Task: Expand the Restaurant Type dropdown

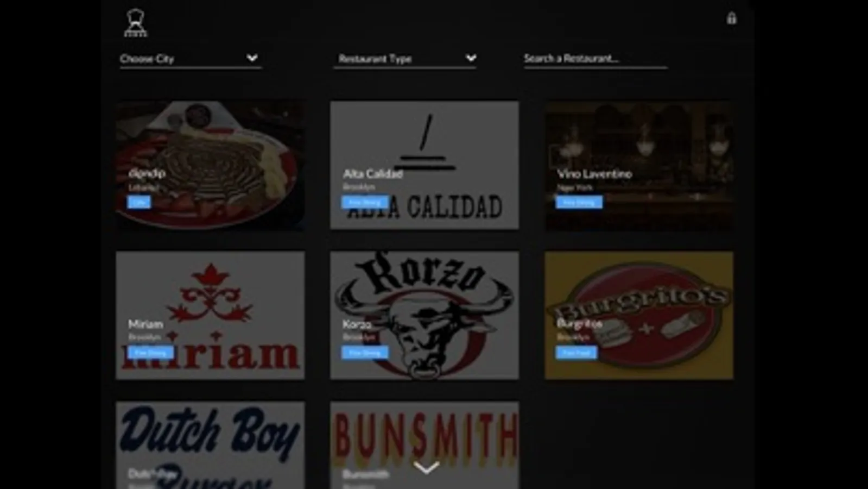Action: pos(405,59)
